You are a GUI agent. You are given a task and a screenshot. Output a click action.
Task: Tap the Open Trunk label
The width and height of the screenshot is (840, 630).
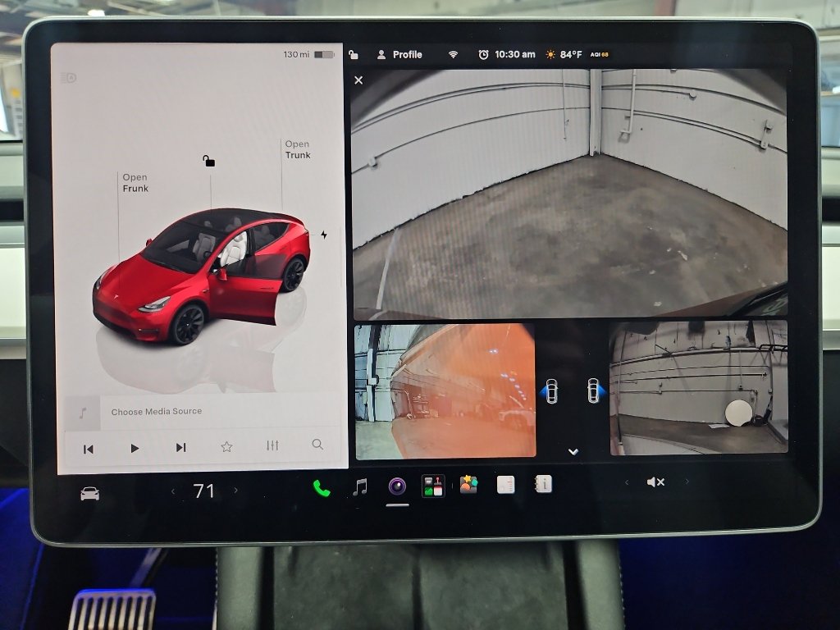297,149
